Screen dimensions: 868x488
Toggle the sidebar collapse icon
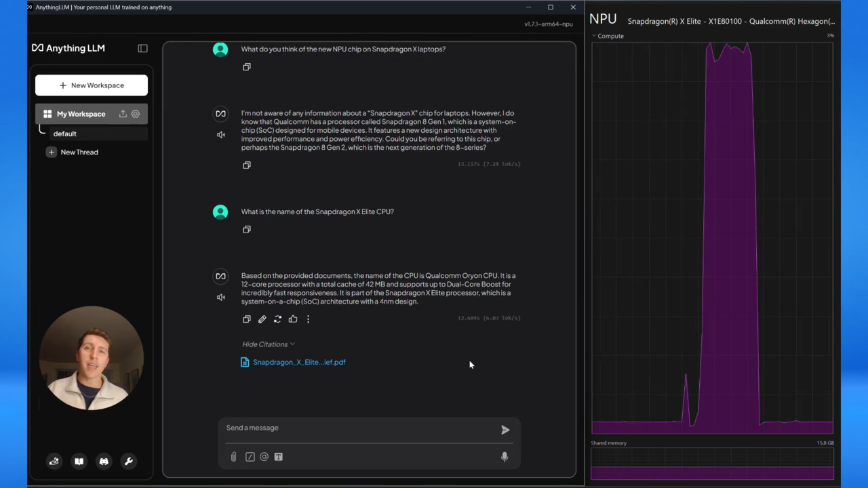point(142,48)
